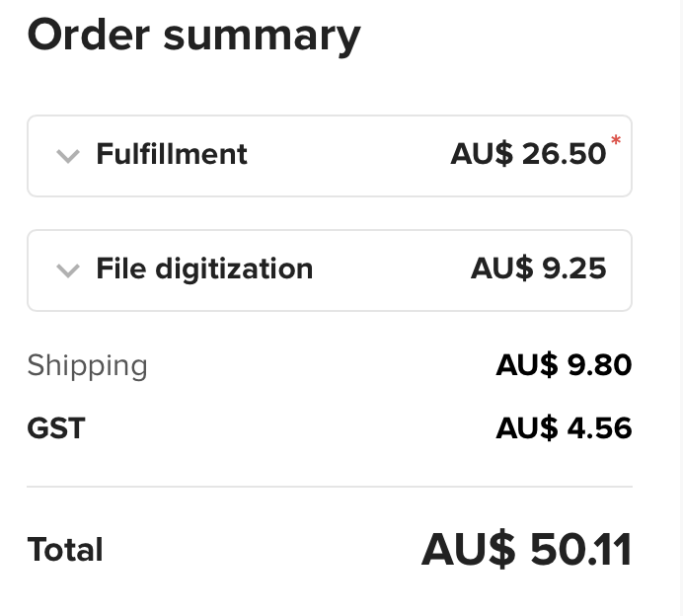Click the GST label text
The height and width of the screenshot is (616, 683).
point(56,428)
